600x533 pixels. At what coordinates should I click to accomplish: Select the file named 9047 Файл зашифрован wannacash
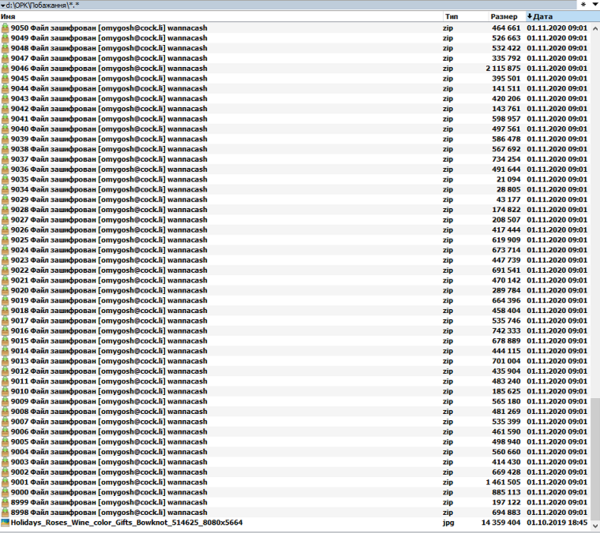109,58
